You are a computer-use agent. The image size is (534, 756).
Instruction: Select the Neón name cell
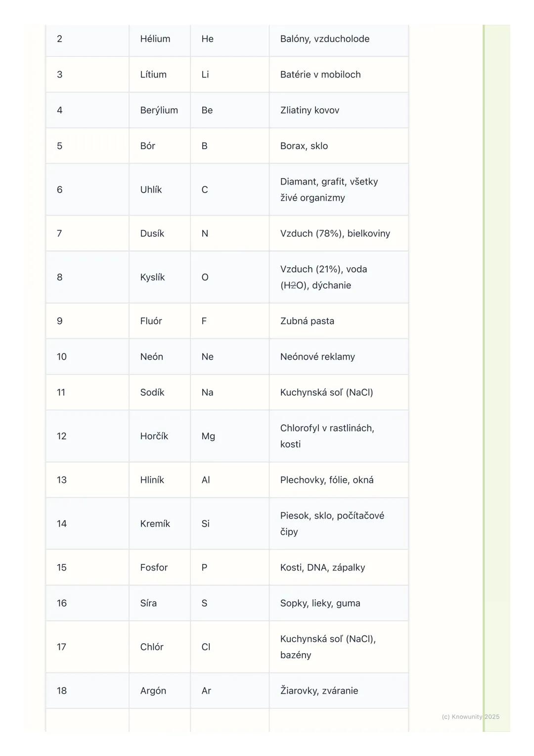click(x=151, y=357)
